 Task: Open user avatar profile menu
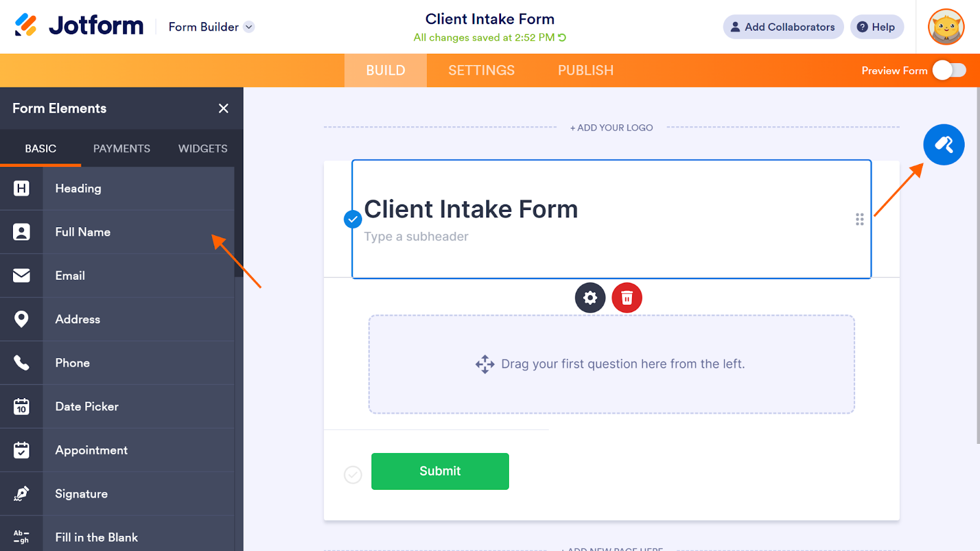[x=946, y=27]
